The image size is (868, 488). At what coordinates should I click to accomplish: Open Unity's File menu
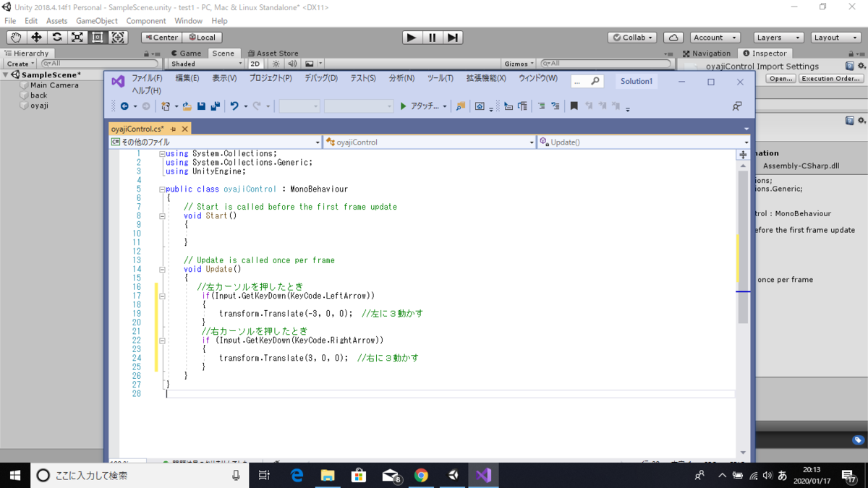coord(10,21)
